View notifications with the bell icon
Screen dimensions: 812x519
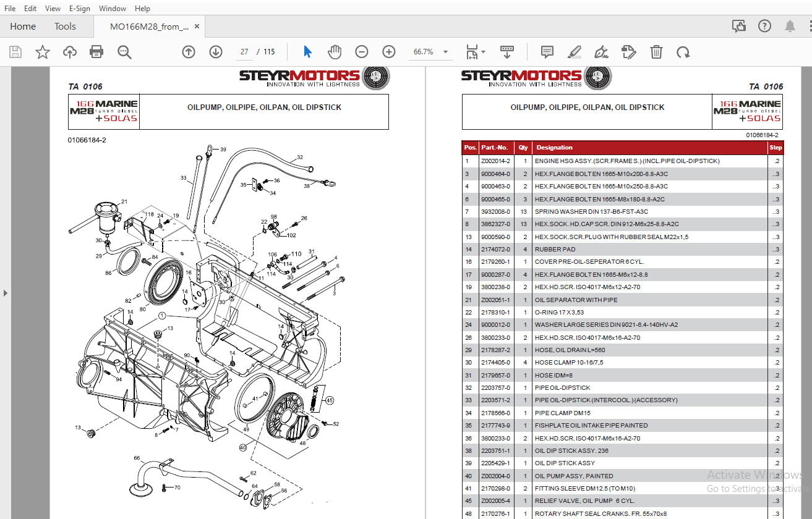(x=790, y=26)
